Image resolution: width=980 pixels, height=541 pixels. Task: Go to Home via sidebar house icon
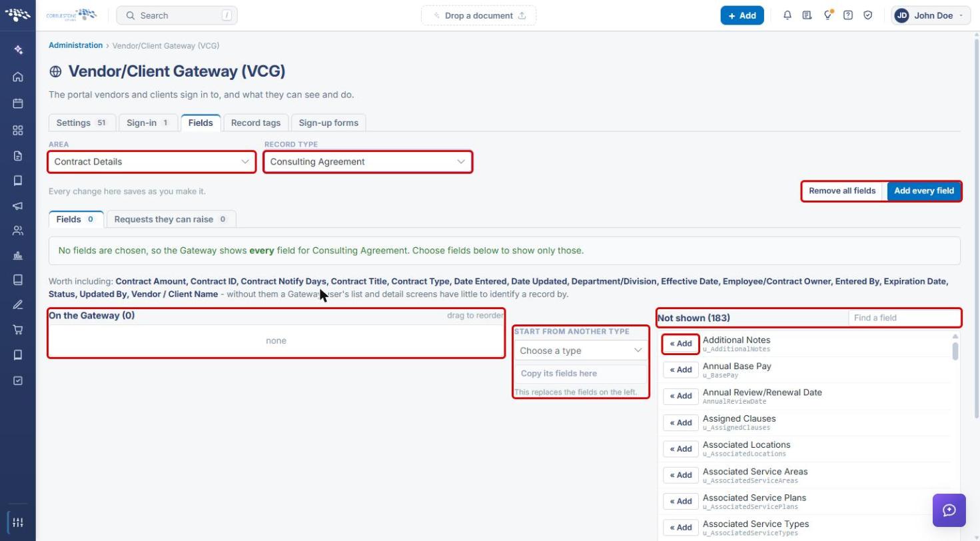(x=18, y=77)
